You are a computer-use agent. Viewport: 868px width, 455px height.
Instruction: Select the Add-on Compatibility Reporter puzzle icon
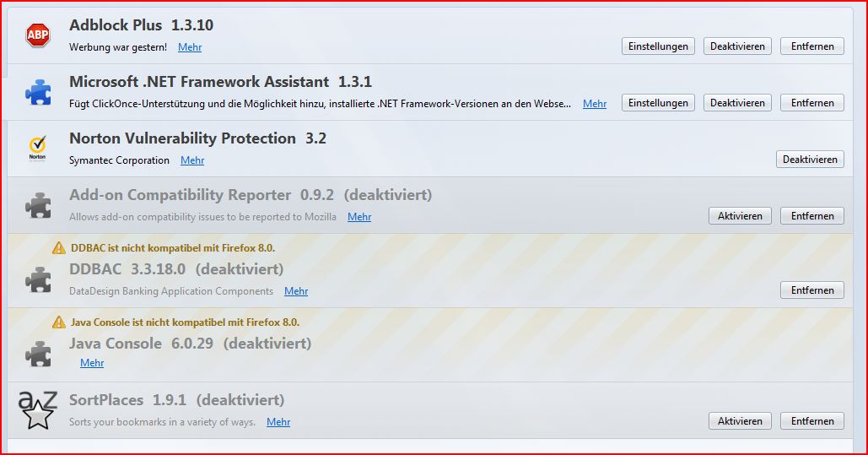38,206
